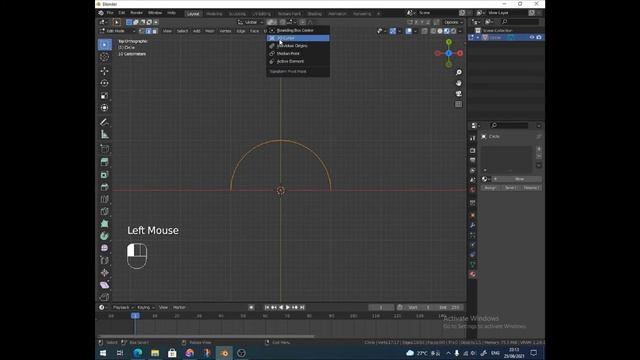This screenshot has width=640, height=360.
Task: Expand the Circle object in outliner
Action: 478,37
